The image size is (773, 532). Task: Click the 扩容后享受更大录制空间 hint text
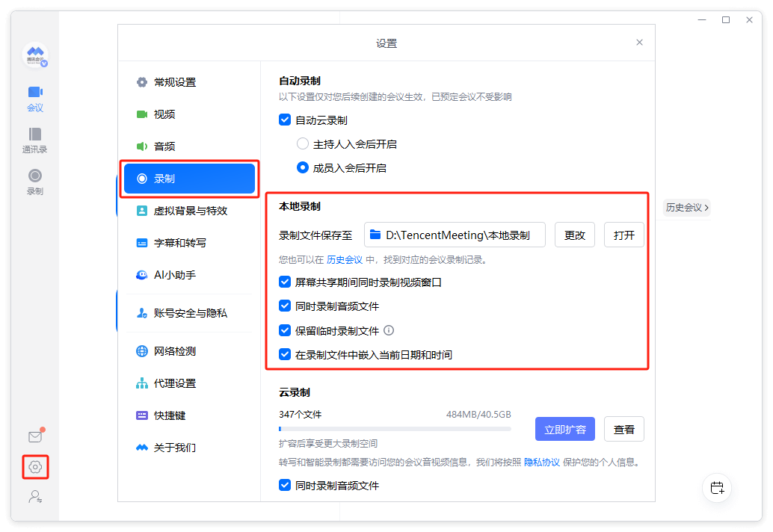click(x=328, y=443)
